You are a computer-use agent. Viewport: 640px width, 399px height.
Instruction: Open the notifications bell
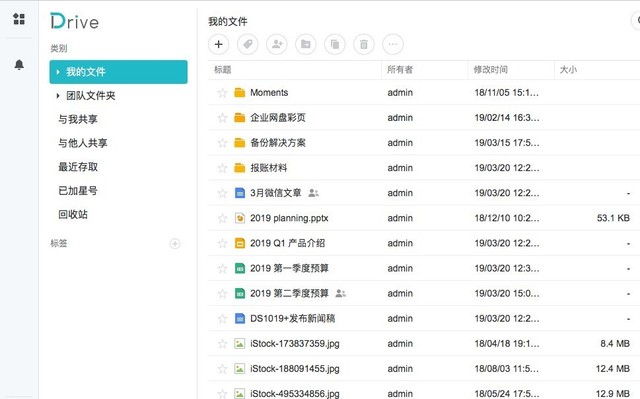[19, 65]
